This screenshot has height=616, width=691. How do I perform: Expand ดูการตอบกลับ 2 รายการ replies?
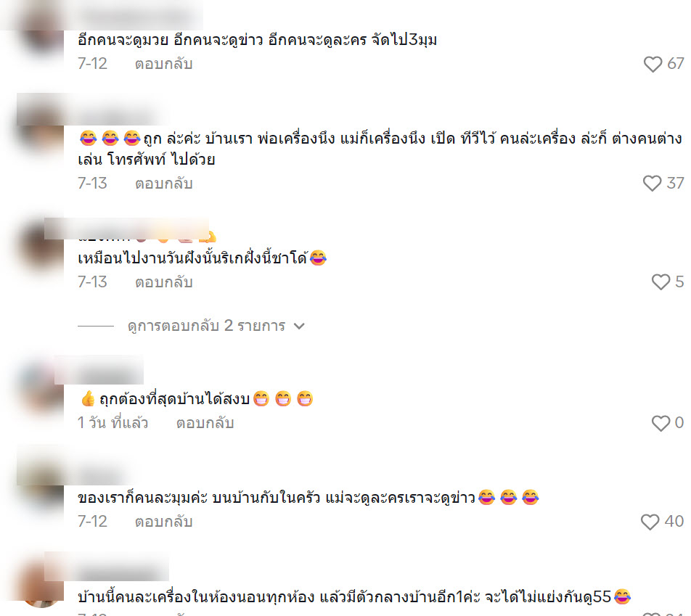coord(206,326)
